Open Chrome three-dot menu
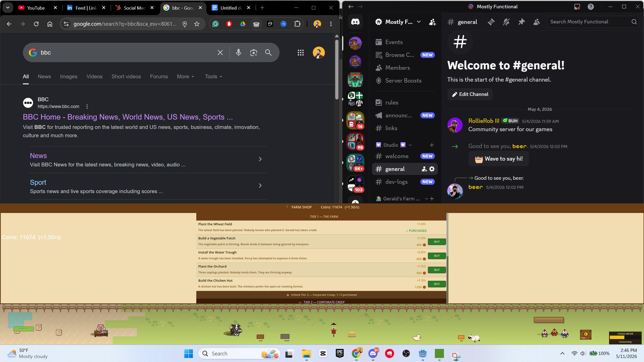 (331, 24)
